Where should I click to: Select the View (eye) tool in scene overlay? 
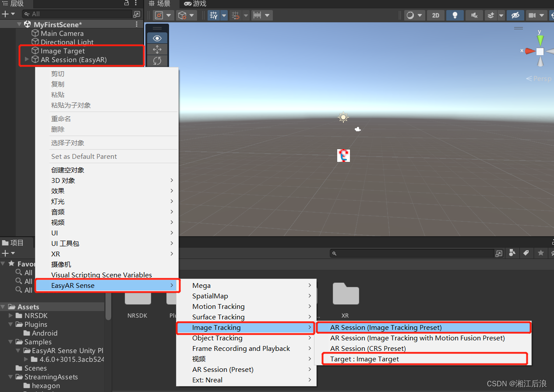click(x=157, y=38)
